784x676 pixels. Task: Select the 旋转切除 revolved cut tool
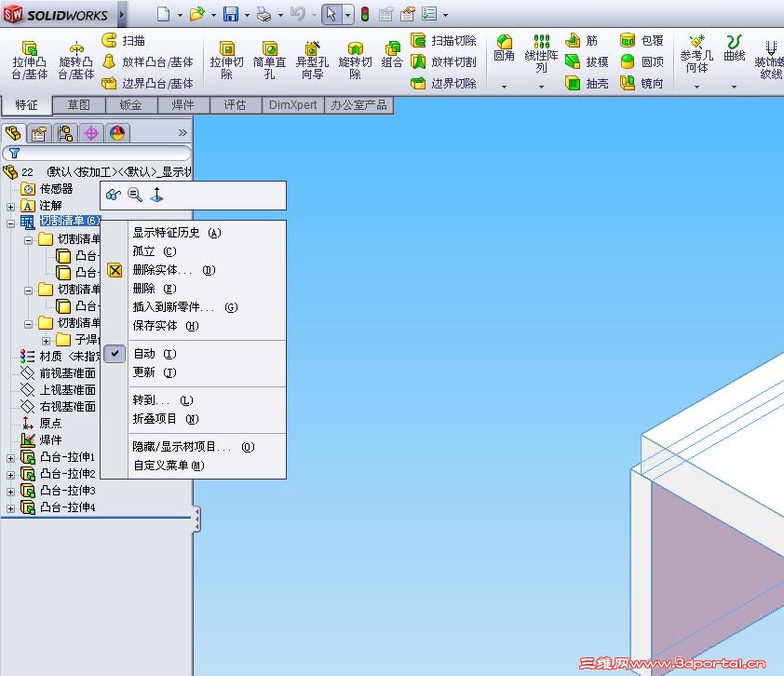[355, 61]
